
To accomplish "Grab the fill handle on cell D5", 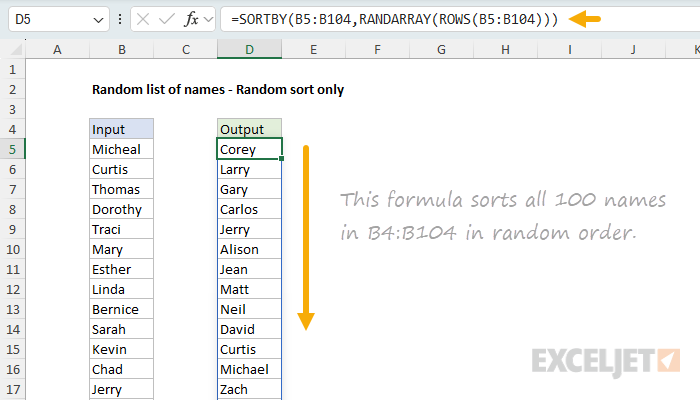I will [281, 158].
